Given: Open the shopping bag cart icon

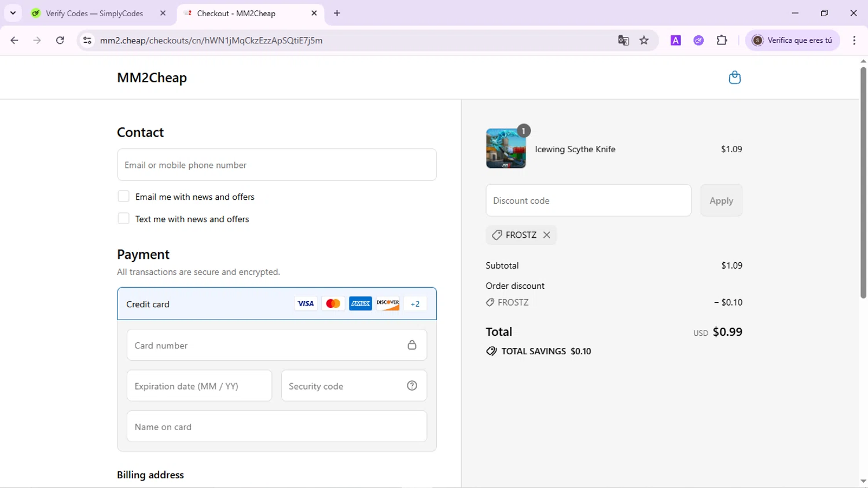Looking at the screenshot, I should pos(734,78).
